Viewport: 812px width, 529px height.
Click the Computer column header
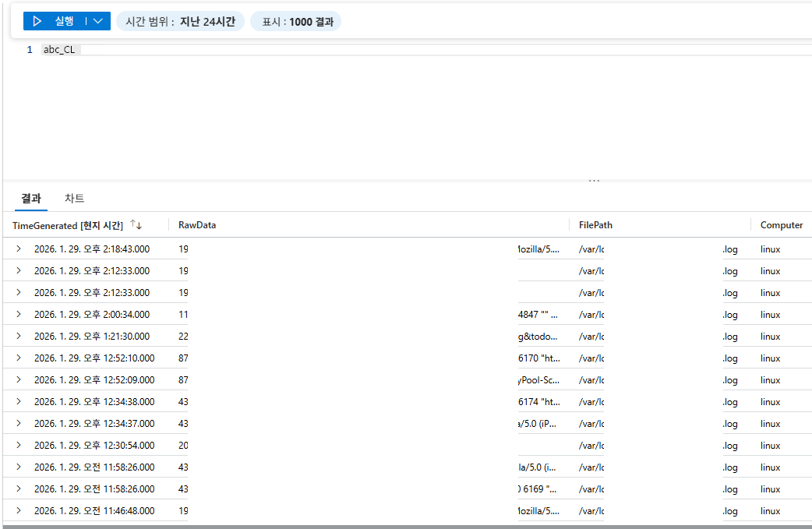pos(782,225)
